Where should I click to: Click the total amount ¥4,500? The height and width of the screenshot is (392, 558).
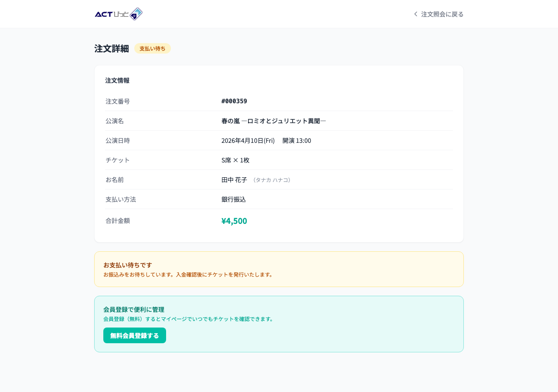(234, 221)
